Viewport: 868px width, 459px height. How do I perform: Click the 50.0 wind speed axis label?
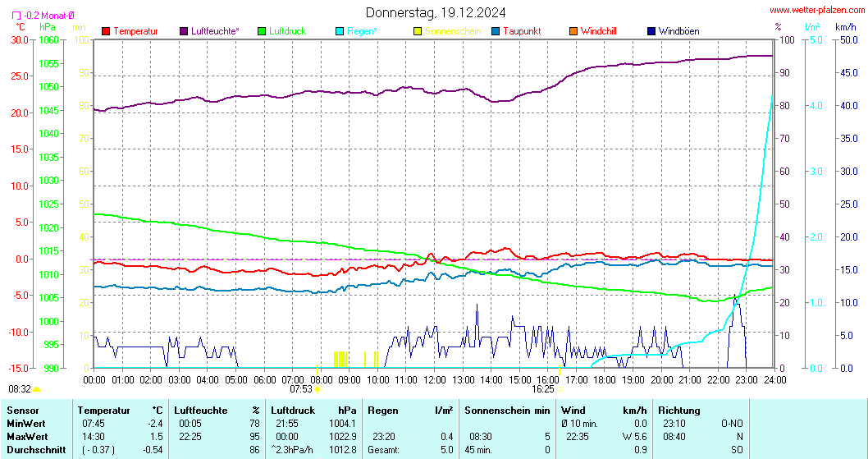click(x=847, y=40)
